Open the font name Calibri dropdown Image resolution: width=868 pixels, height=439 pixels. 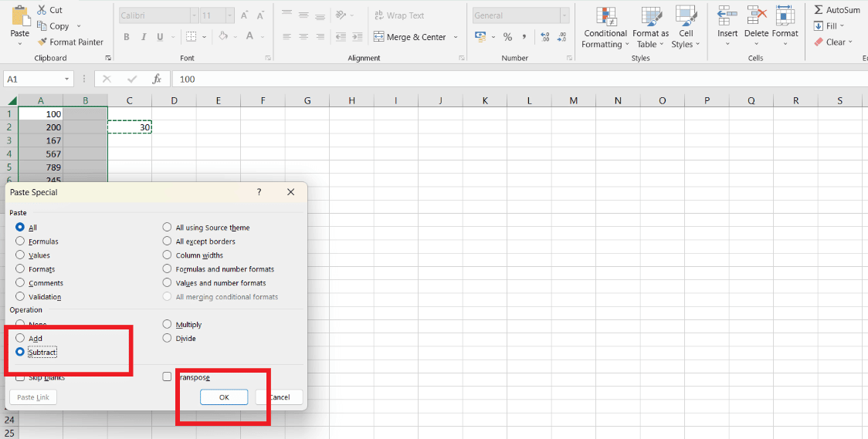[x=194, y=15]
